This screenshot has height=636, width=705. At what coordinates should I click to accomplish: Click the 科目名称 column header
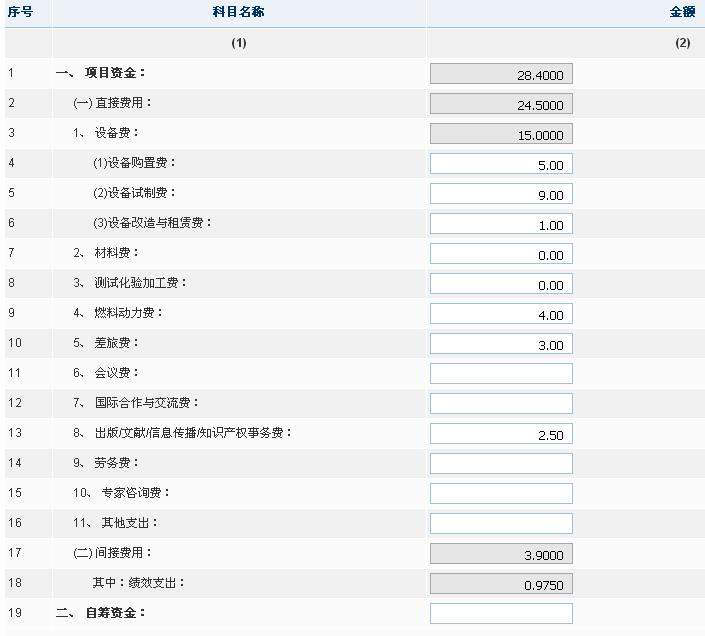pos(238,12)
